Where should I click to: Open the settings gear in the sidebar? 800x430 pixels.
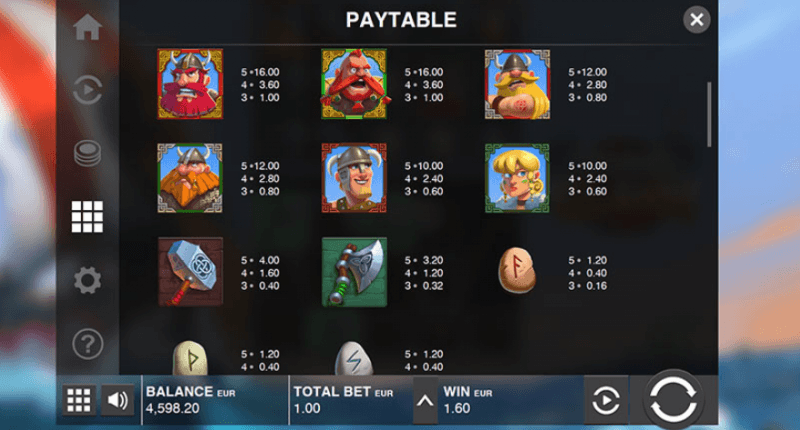(x=87, y=280)
